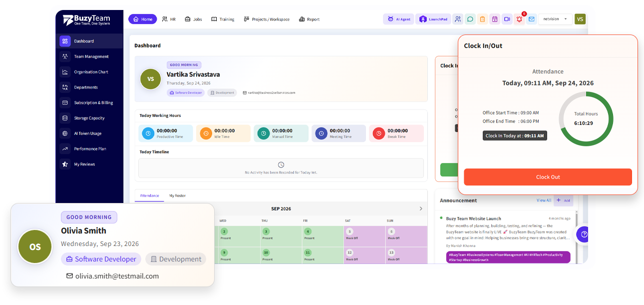This screenshot has height=305, width=644.
Task: Open Buzy Team Website Launch announcement
Action: 473,218
